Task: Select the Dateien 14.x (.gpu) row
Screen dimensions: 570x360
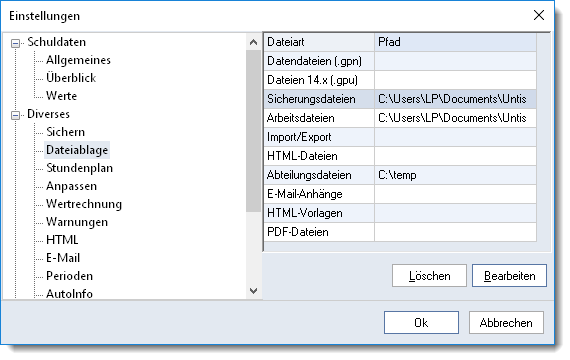Action: coord(400,80)
